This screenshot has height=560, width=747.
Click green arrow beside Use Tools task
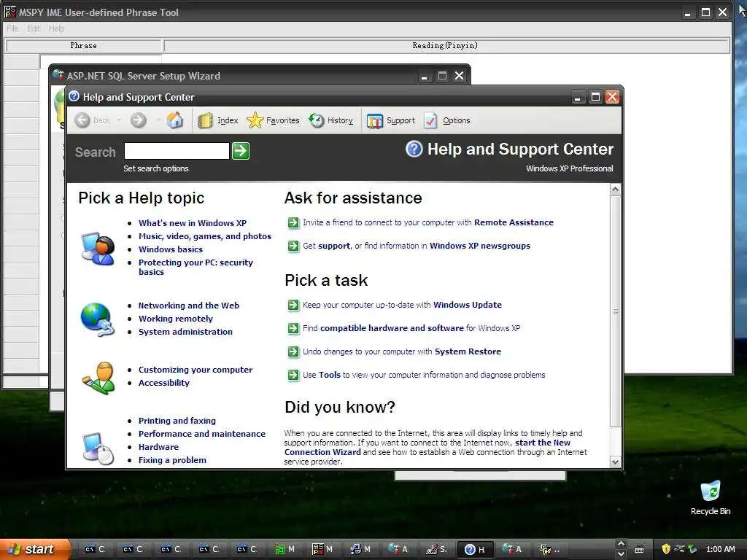pos(293,375)
